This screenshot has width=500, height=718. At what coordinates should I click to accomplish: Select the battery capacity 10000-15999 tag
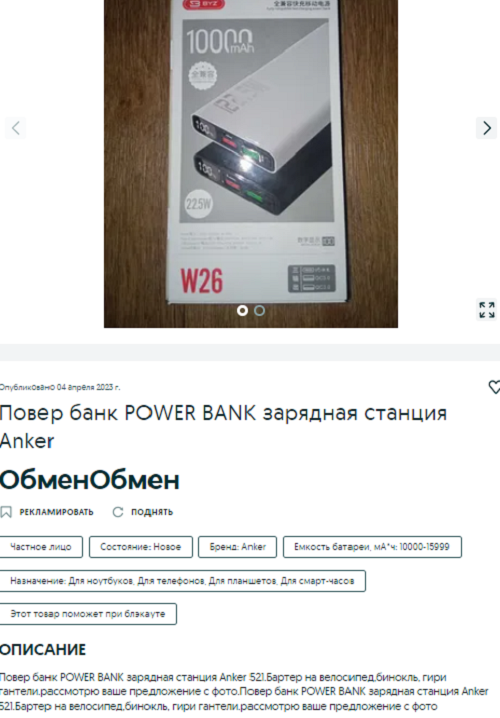point(372,547)
